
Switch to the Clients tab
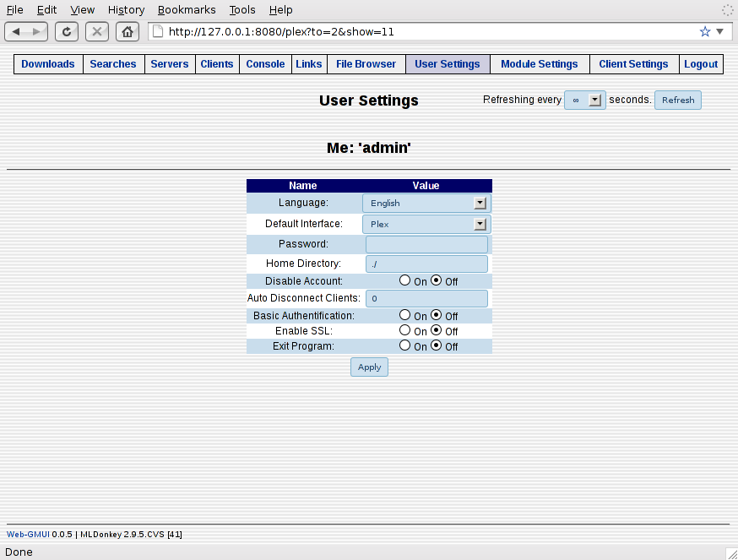pyautogui.click(x=217, y=64)
